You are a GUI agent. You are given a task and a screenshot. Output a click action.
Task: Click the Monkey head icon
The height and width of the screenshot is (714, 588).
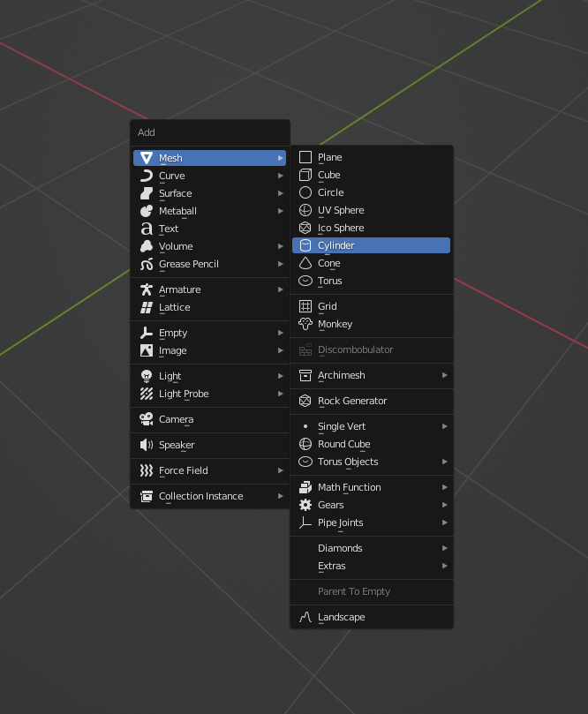pos(305,324)
